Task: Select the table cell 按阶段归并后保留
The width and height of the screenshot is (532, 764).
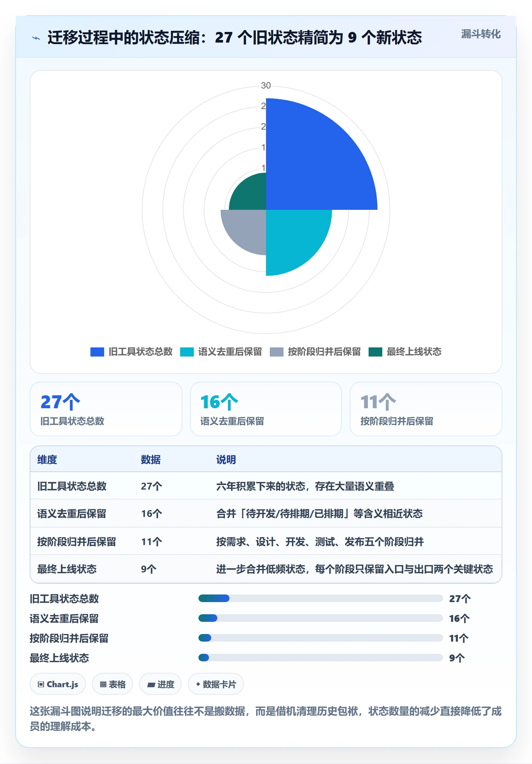Action: pos(77,542)
